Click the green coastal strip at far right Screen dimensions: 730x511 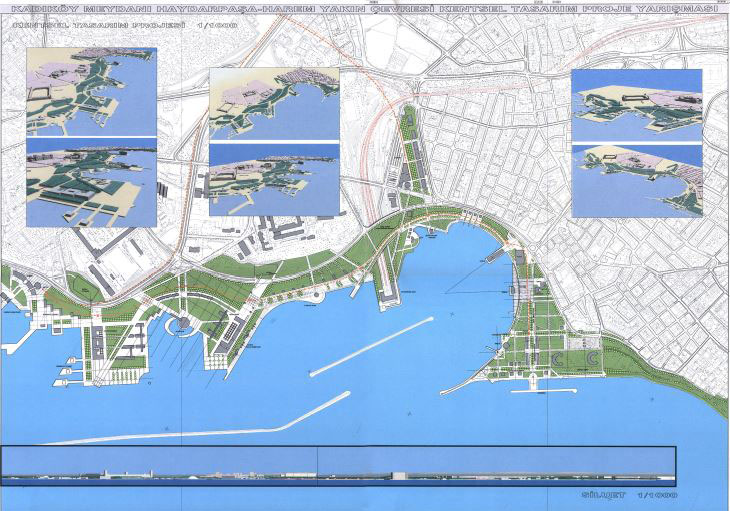(666, 372)
